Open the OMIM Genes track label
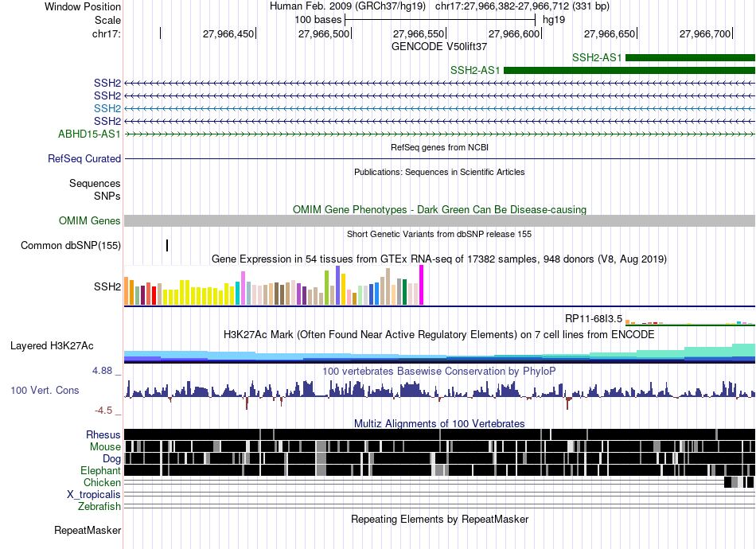Screen dimensions: 756x549 [x=90, y=220]
